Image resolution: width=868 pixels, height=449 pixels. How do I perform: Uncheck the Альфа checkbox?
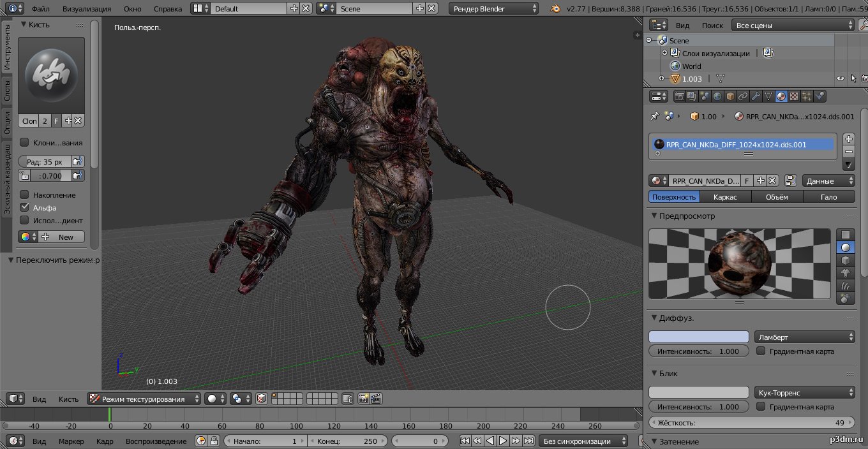point(24,207)
